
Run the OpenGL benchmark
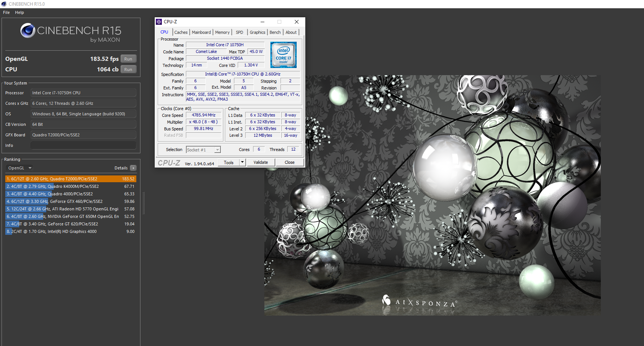[x=128, y=59]
